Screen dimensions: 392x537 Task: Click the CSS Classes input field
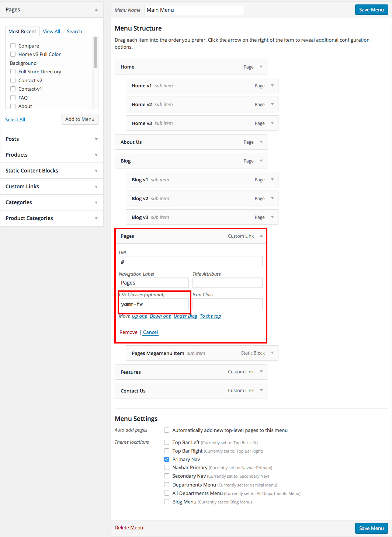coord(154,304)
